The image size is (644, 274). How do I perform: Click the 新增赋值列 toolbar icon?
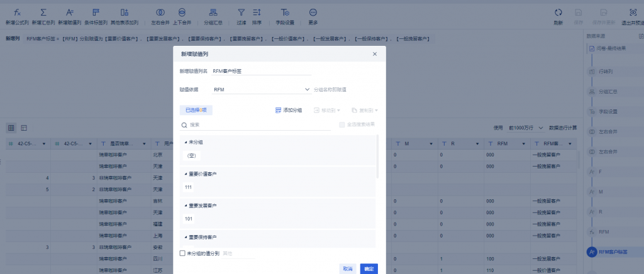[69, 13]
